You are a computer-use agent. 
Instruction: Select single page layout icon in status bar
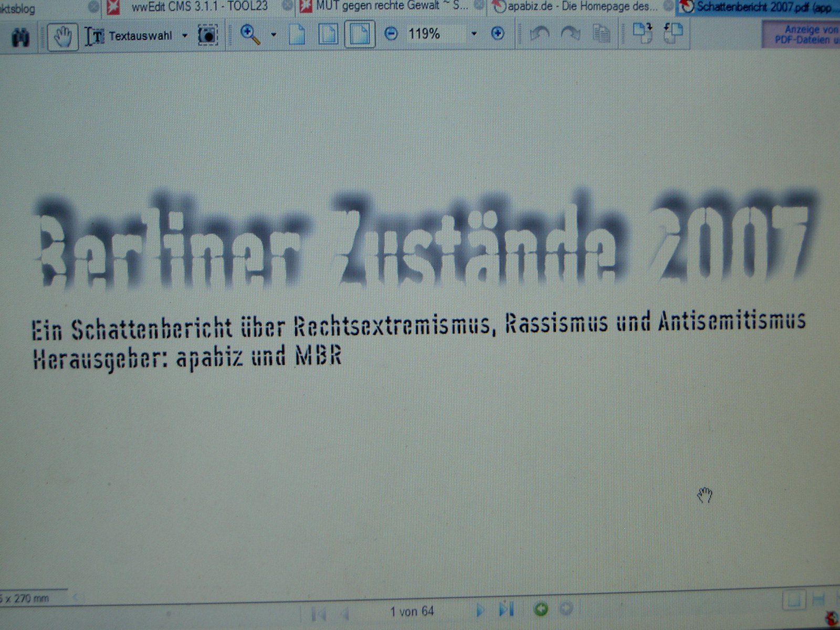coord(794,601)
